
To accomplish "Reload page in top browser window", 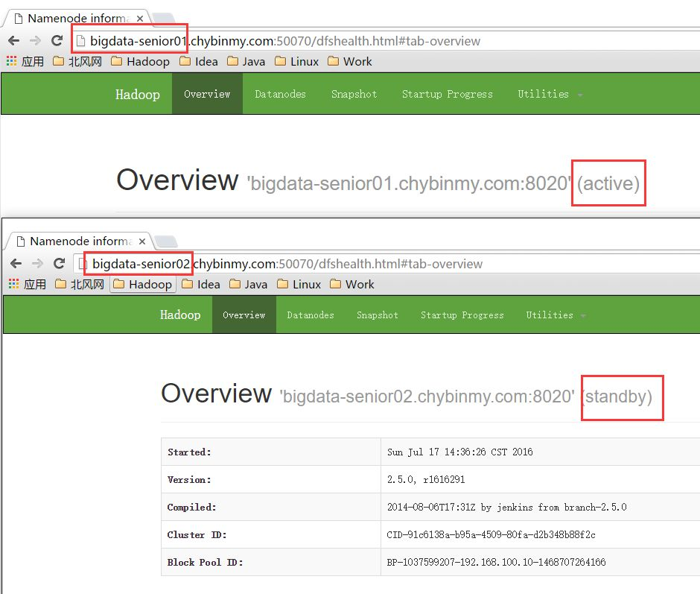I will [x=57, y=41].
